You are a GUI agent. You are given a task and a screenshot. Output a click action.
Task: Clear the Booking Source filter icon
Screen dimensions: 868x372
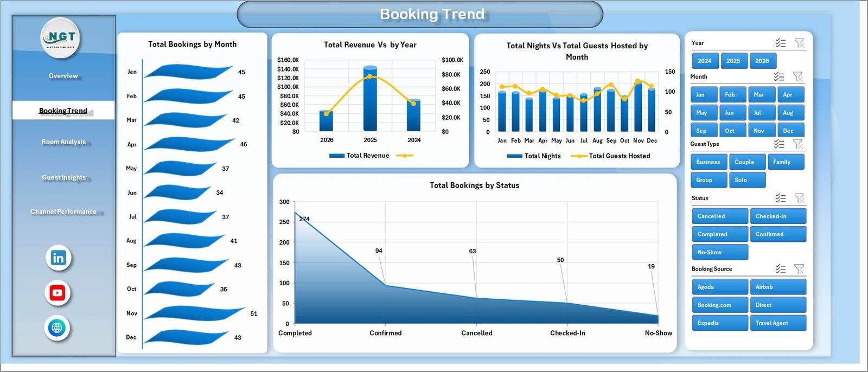pyautogui.click(x=799, y=269)
